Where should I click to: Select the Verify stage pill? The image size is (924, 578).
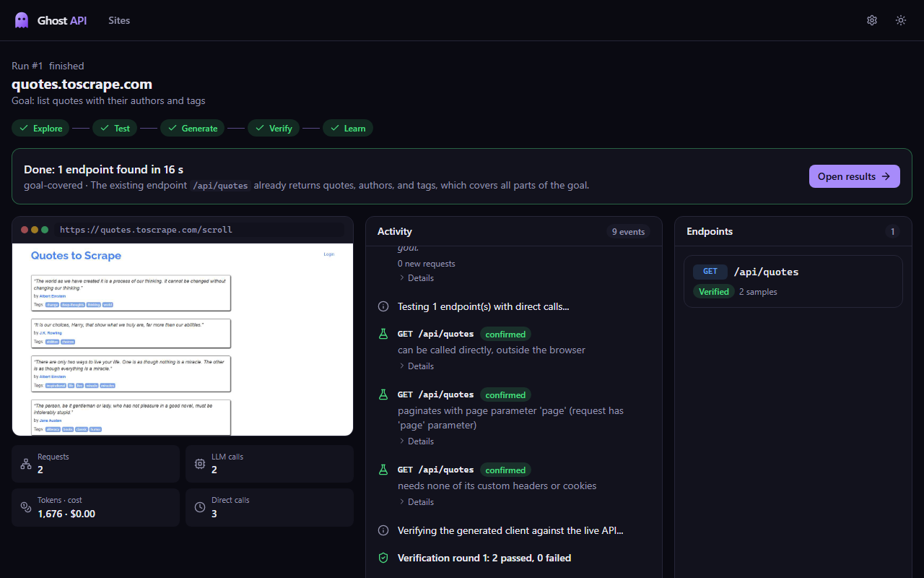(x=273, y=128)
